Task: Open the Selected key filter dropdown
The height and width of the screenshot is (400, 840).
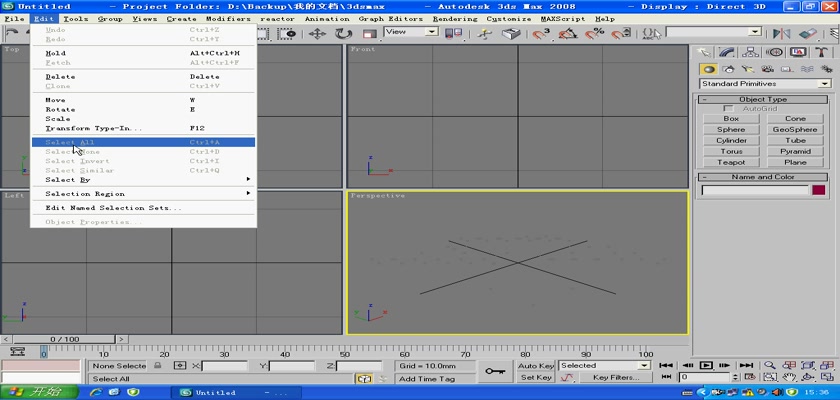Action: (604, 366)
